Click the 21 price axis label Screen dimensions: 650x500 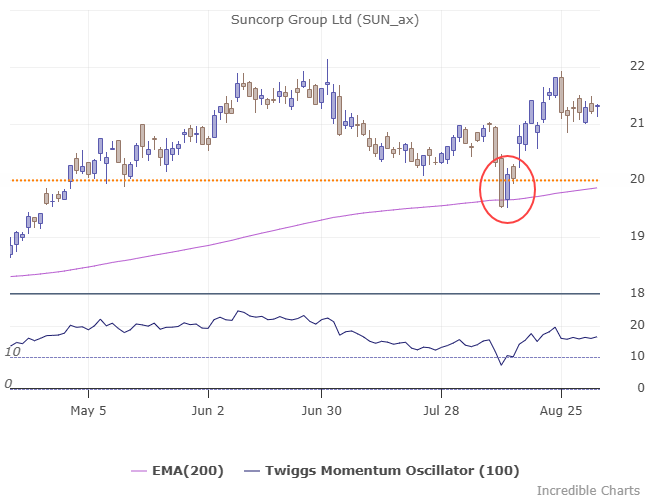point(637,123)
